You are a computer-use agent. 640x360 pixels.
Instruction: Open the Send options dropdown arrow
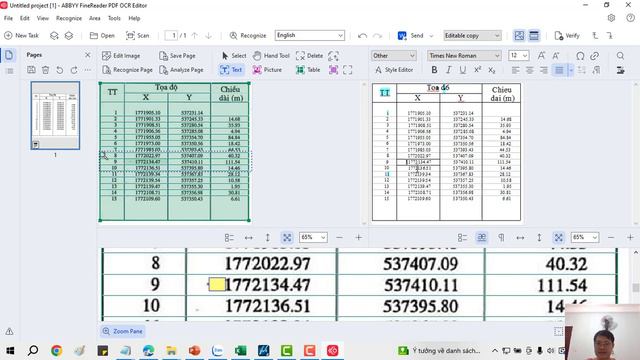(431, 36)
